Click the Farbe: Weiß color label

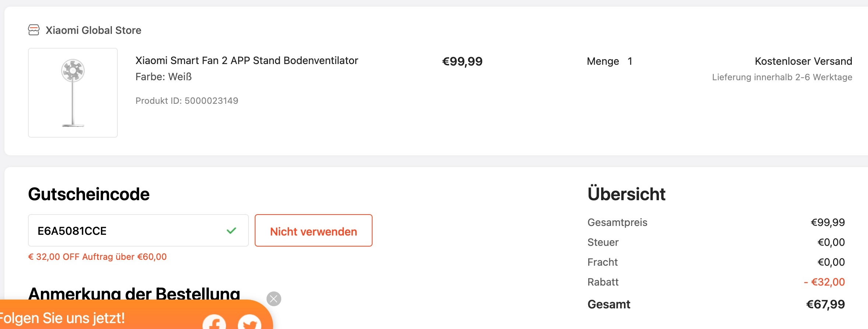tap(163, 77)
